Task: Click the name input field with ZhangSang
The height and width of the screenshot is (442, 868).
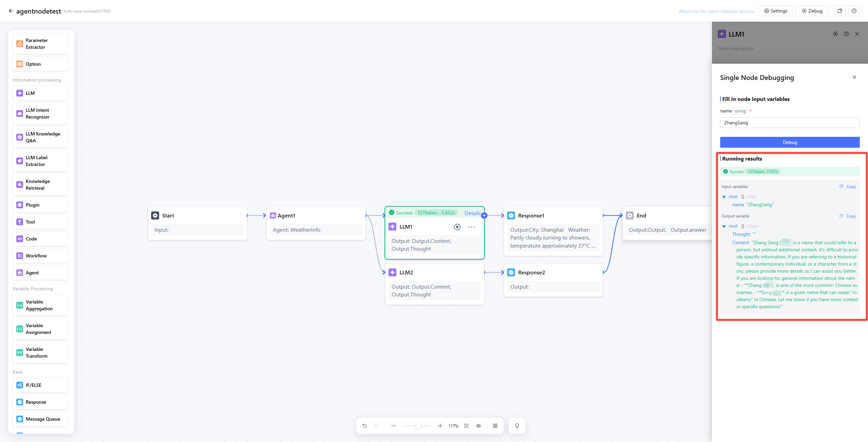Action: 789,123
